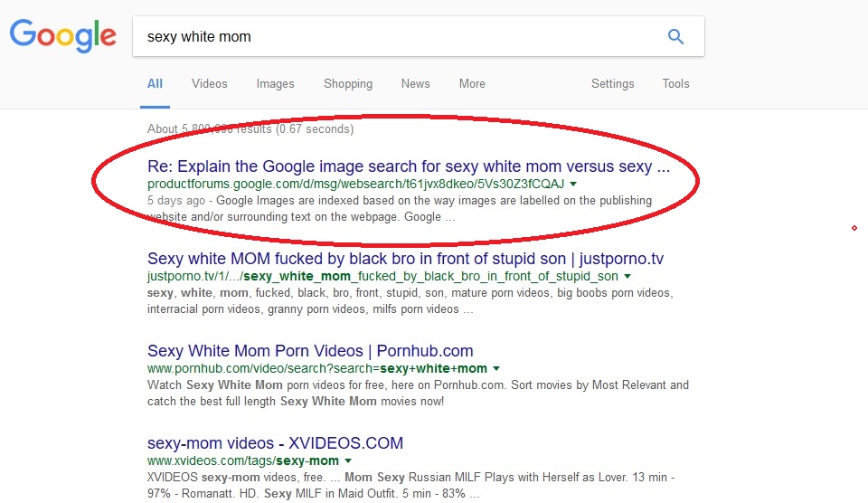This screenshot has width=868, height=503.
Task: Click the productforums.google.com green URL text
Action: pyautogui.click(x=355, y=184)
